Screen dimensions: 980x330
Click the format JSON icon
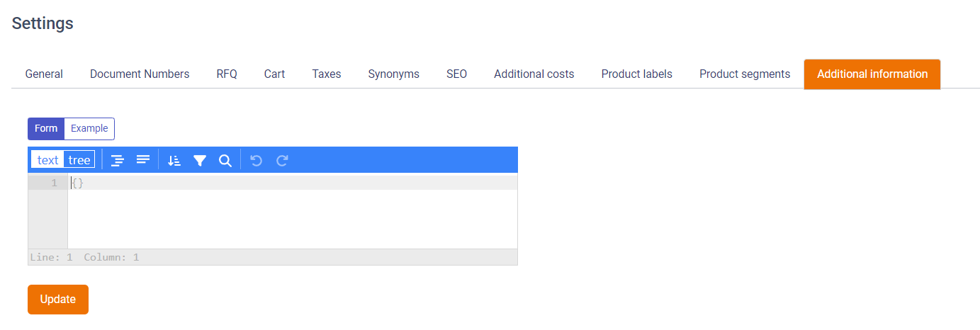tap(118, 160)
